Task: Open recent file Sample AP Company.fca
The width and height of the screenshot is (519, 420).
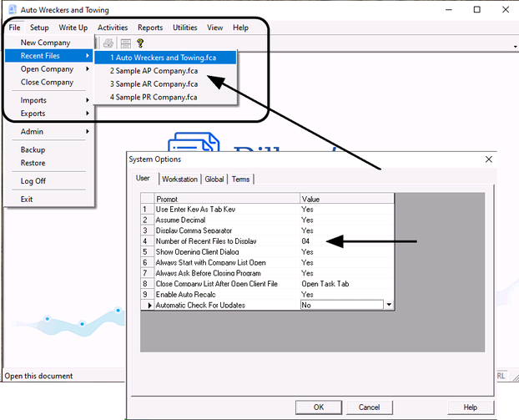Action: (165, 71)
